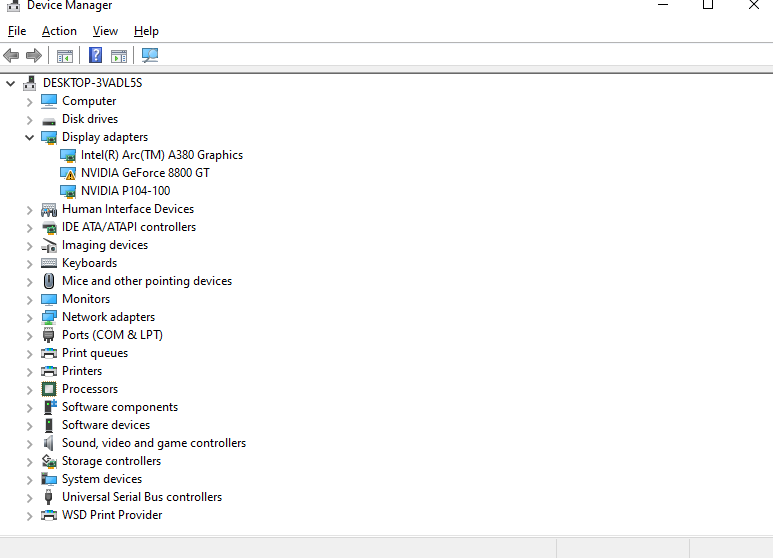Viewport: 773px width, 558px height.
Task: Open the Action menu
Action: (59, 31)
